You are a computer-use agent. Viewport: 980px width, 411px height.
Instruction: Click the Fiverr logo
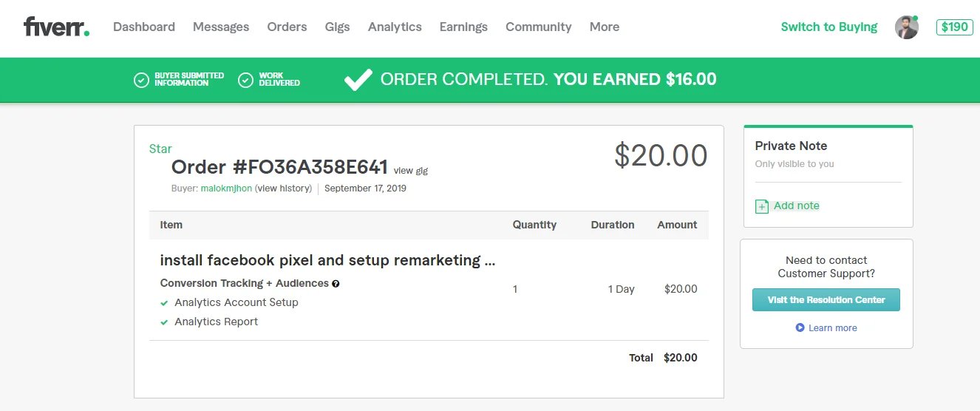coord(56,27)
